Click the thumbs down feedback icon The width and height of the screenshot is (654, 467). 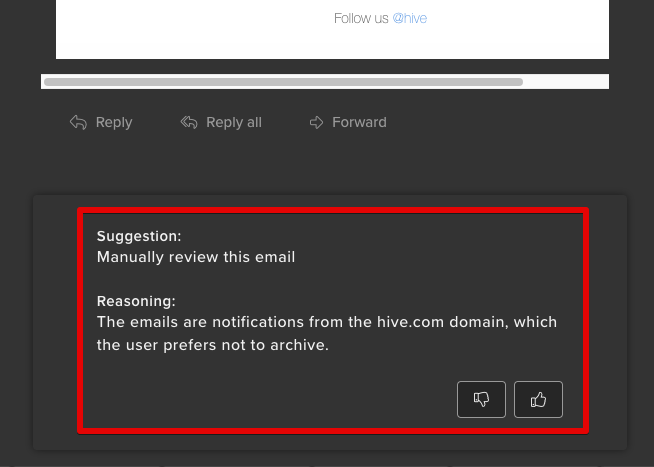tap(481, 400)
